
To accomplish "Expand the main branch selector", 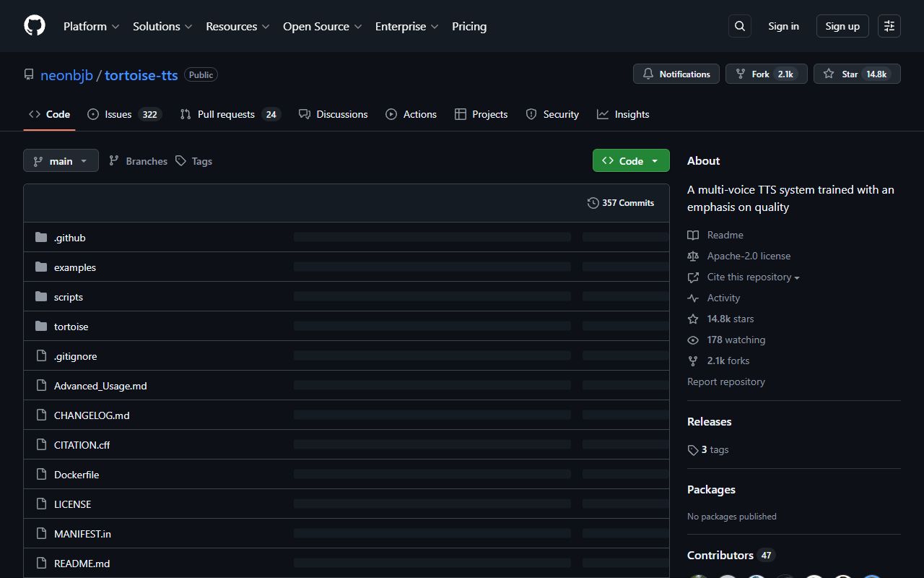I will tap(61, 161).
